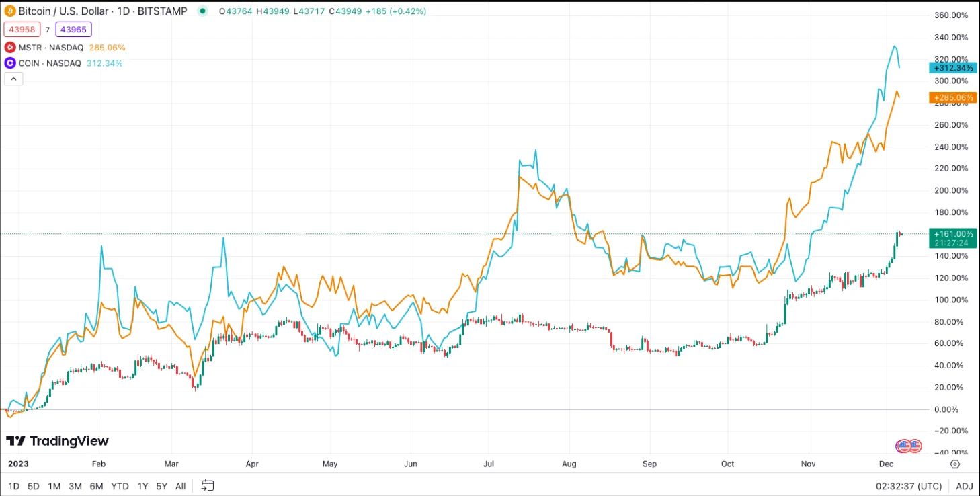Click the +185 (+0.42%) change value
980x496 pixels.
tap(396, 11)
